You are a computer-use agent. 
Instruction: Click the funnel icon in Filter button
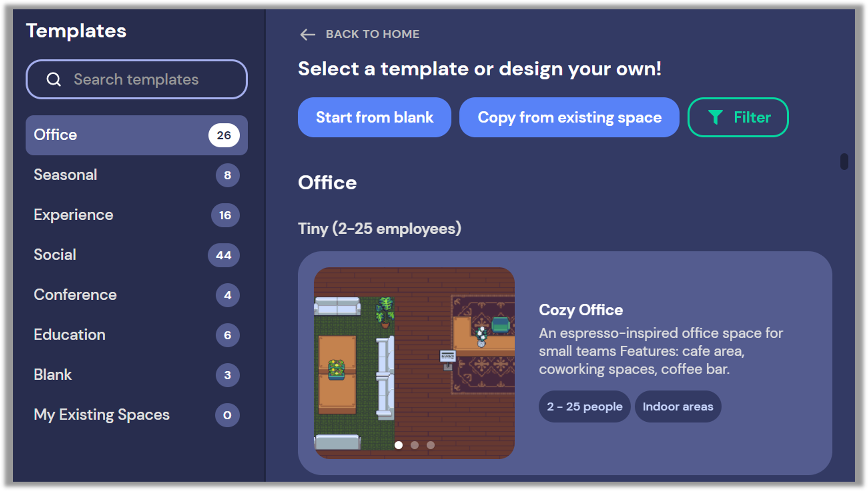[x=714, y=118]
